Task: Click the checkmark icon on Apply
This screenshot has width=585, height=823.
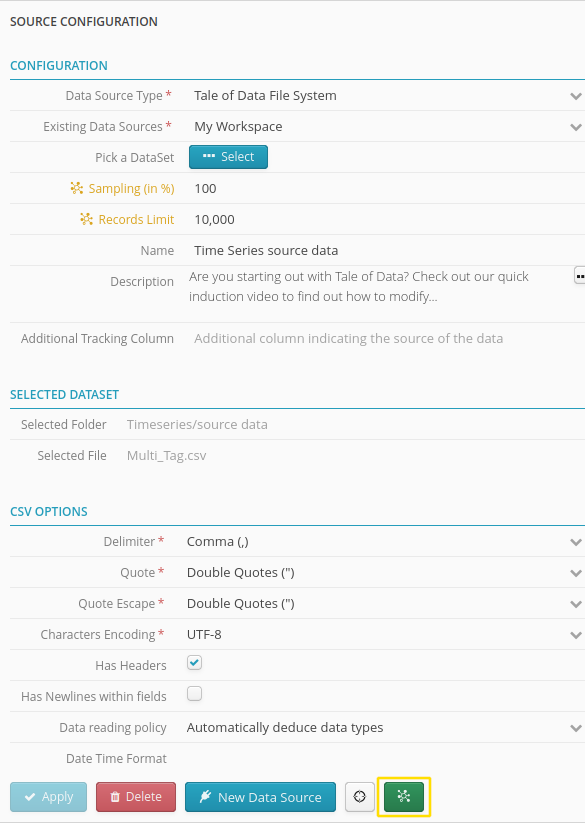Action: click(x=30, y=797)
